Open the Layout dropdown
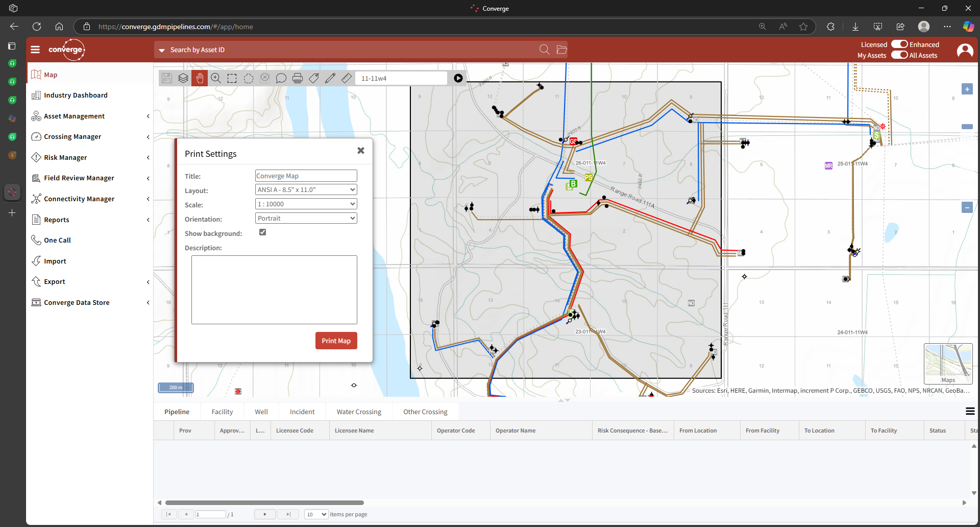This screenshot has height=527, width=980. pos(306,189)
